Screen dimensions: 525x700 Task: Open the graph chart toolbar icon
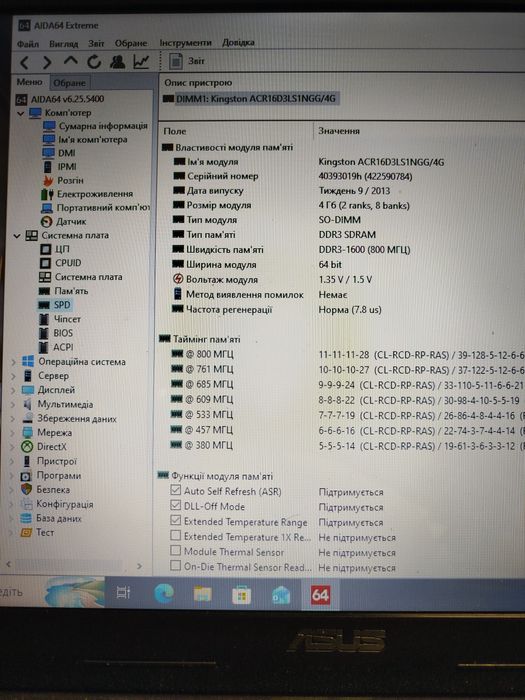[x=141, y=62]
